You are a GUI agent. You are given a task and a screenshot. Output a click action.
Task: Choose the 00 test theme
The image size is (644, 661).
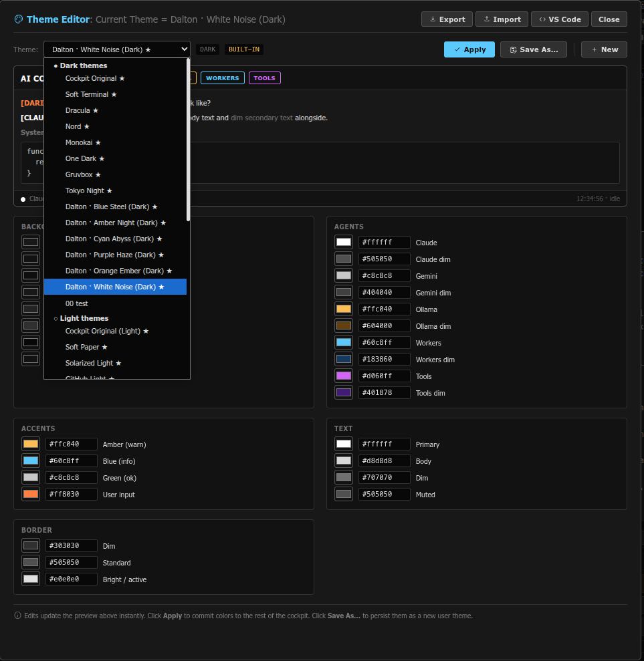pyautogui.click(x=115, y=303)
